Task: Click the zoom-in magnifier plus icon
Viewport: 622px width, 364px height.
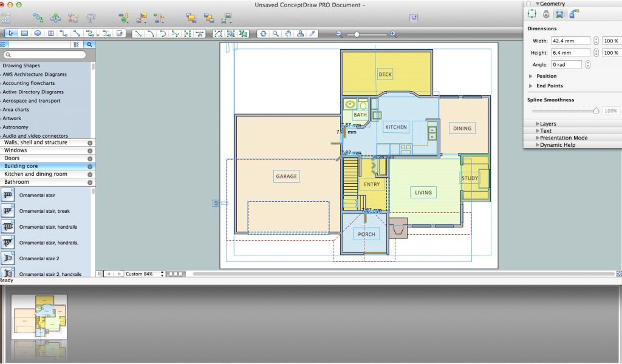Action: 394,35
